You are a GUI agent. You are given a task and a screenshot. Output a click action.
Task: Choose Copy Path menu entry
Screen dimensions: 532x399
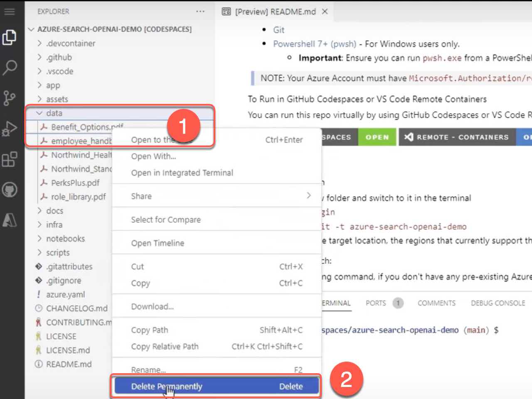pyautogui.click(x=217, y=330)
